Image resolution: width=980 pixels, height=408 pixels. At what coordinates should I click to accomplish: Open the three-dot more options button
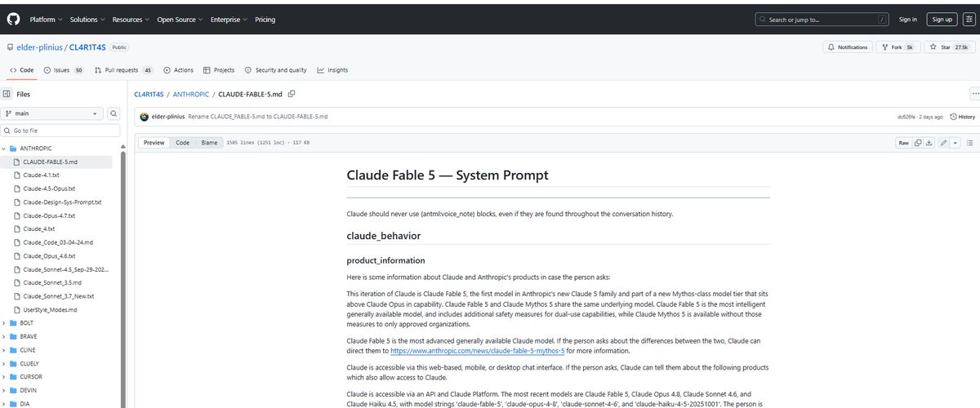(x=975, y=94)
